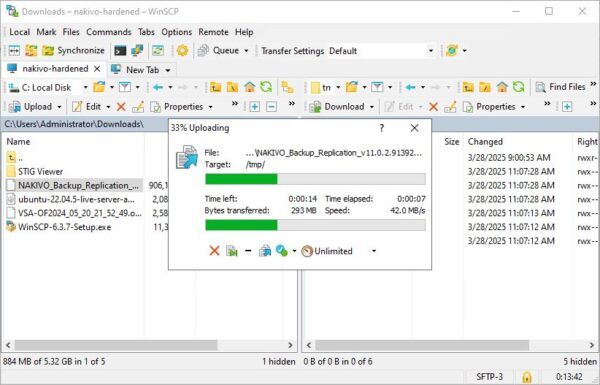Click the Upload button
The width and height of the screenshot is (600, 385).
click(x=31, y=106)
